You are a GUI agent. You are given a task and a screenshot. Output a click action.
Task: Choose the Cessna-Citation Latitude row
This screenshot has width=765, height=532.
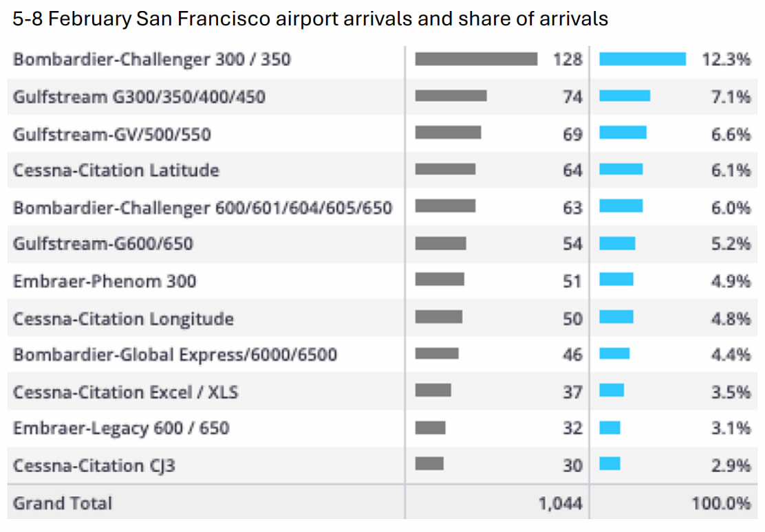pyautogui.click(x=116, y=170)
